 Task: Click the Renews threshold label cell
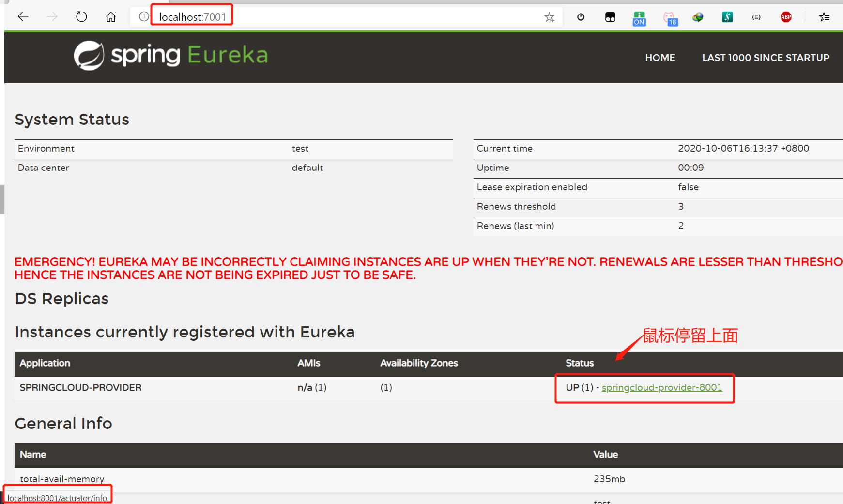pyautogui.click(x=516, y=207)
